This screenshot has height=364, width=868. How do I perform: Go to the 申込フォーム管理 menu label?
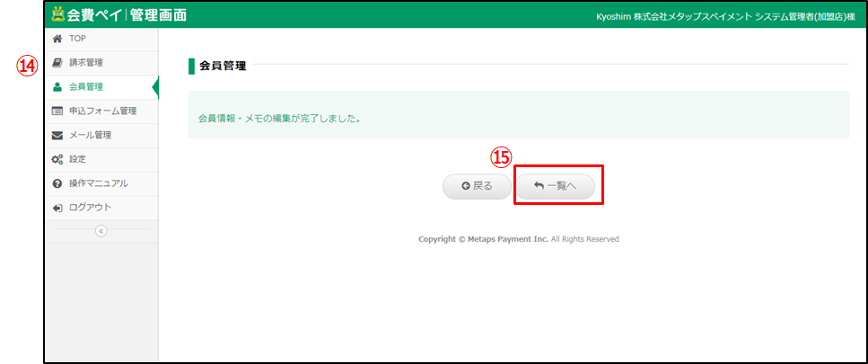pos(102,111)
